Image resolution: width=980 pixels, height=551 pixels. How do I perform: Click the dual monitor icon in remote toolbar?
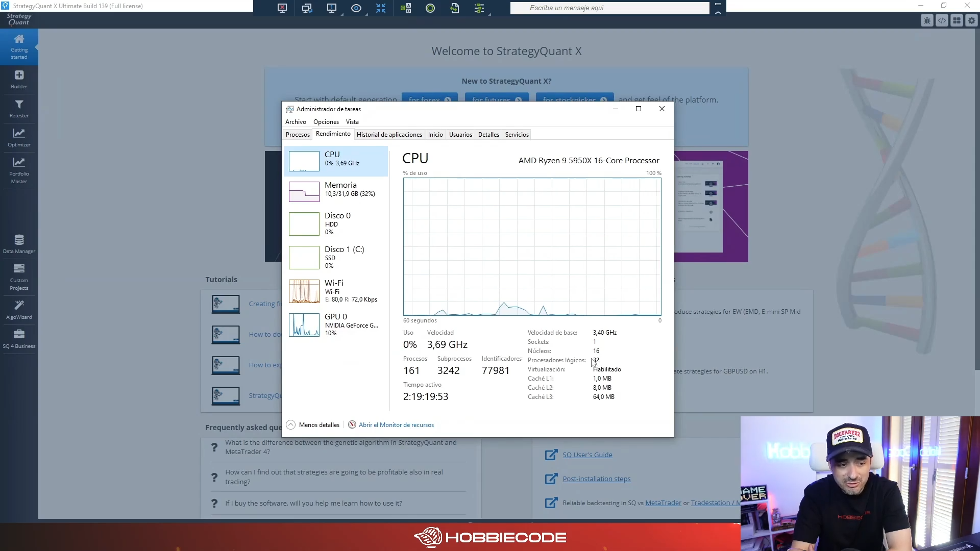click(307, 8)
